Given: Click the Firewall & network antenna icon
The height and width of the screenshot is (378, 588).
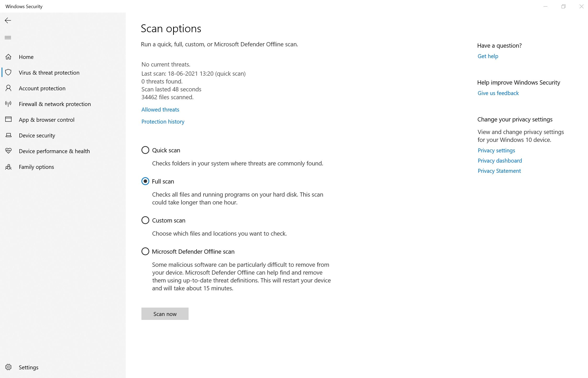Looking at the screenshot, I should click(x=8, y=104).
